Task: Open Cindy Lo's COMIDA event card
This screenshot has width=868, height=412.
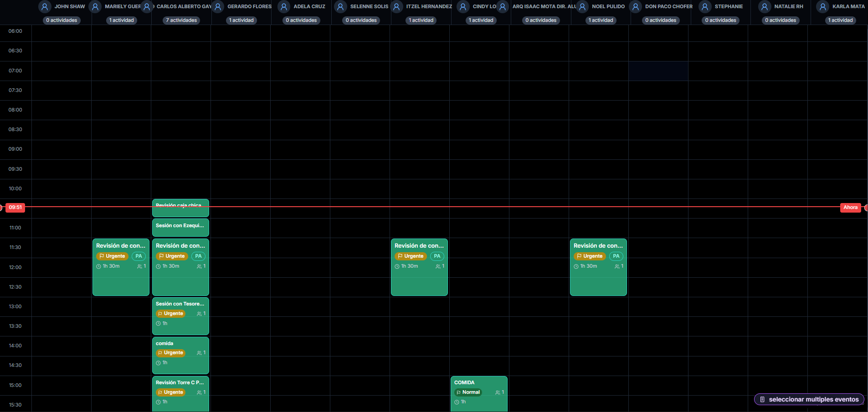Action: click(x=479, y=394)
